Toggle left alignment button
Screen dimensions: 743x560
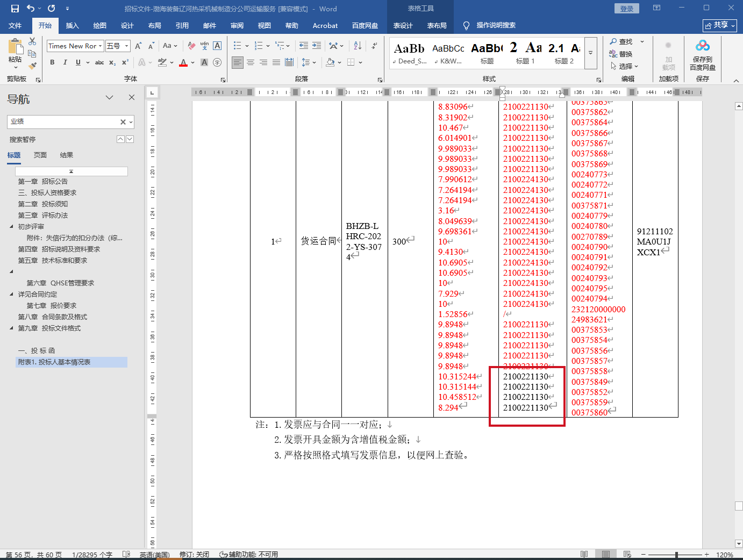238,62
